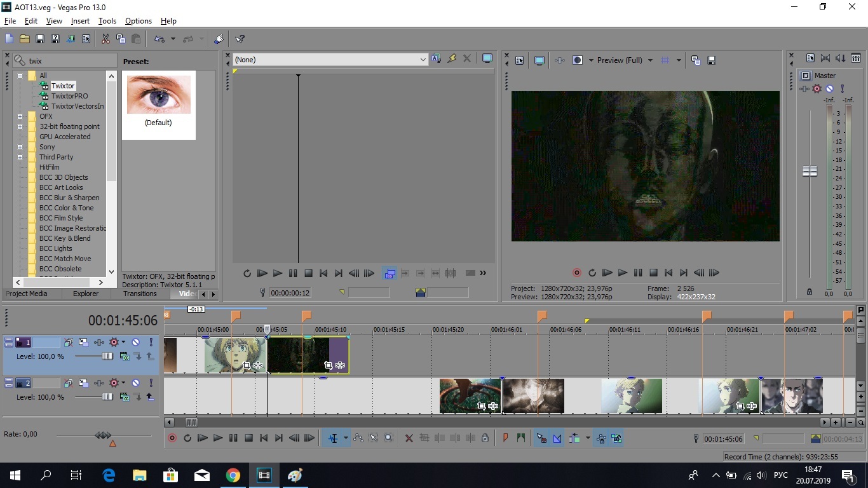Image resolution: width=868 pixels, height=488 pixels.
Task: Select the Zoom Edit tool magnifier
Action: (388, 438)
